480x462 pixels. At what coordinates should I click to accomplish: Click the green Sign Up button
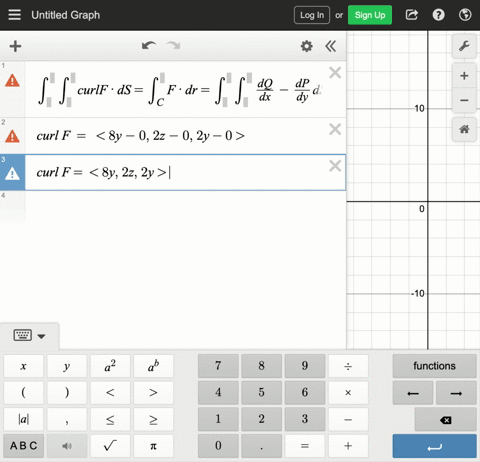tap(370, 15)
